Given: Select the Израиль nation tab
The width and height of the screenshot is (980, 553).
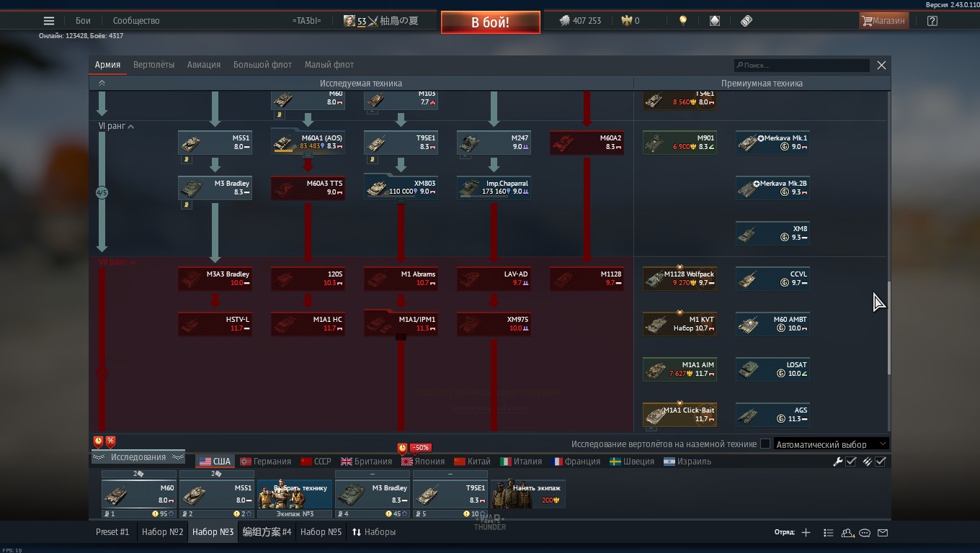Looking at the screenshot, I should [x=687, y=462].
